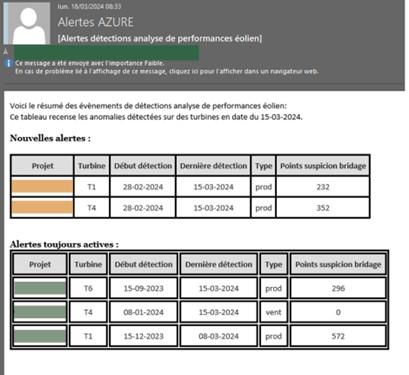Click the blue importance info icon
This screenshot has width=409, height=375.
click(x=8, y=63)
